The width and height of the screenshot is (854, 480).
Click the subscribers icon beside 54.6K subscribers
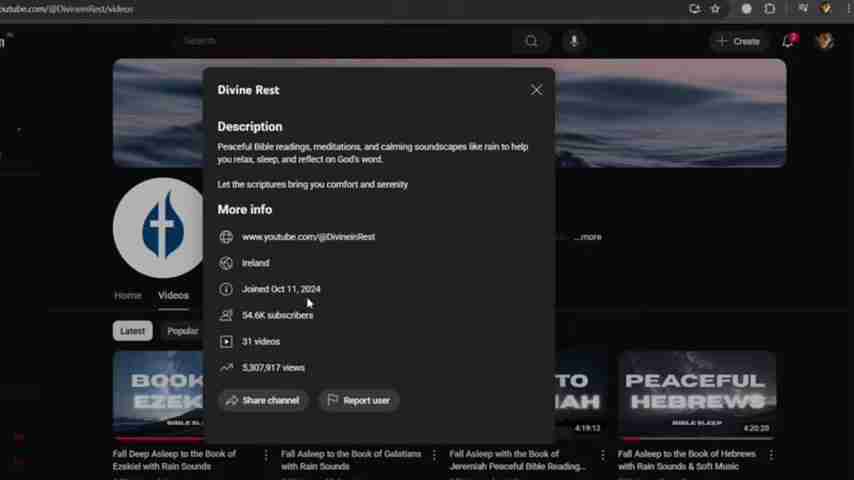(226, 315)
